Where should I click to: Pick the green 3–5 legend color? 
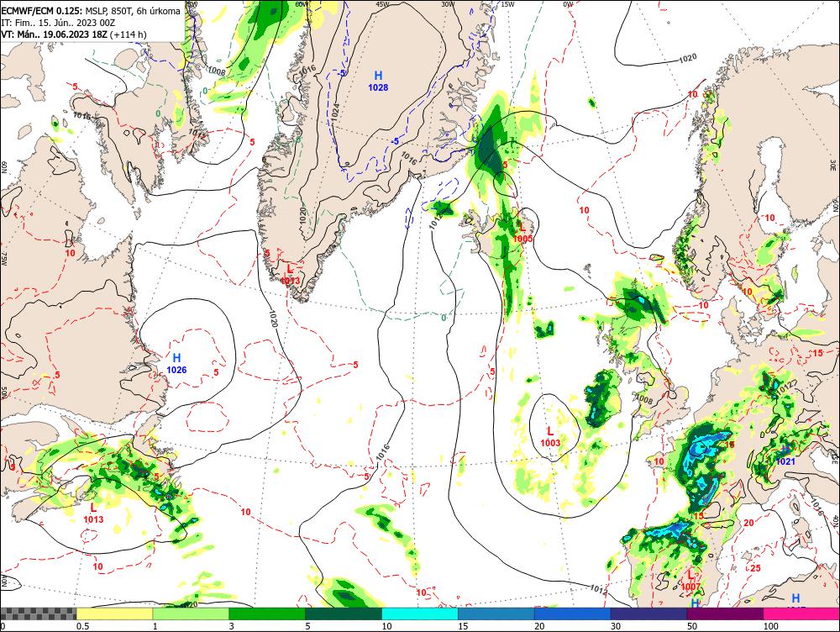(x=267, y=614)
